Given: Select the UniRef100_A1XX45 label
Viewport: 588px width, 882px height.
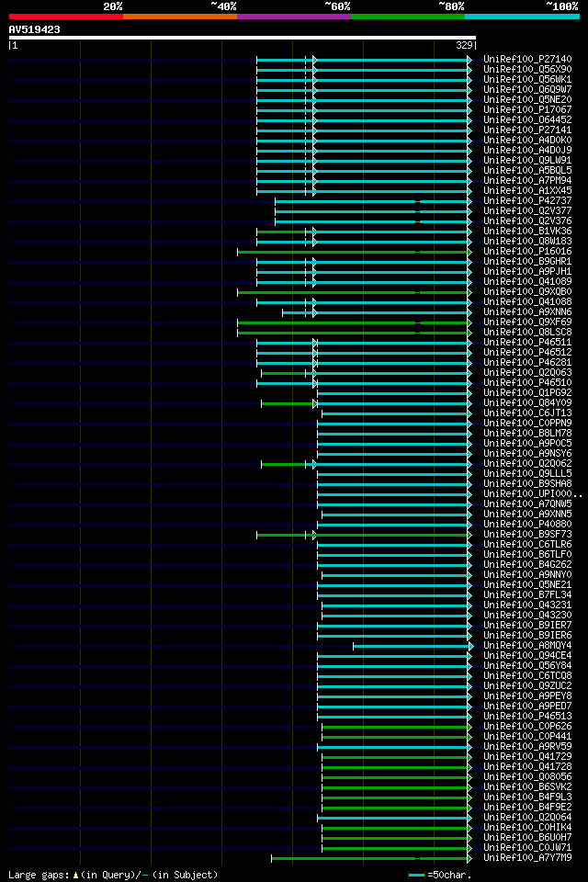Looking at the screenshot, I should 527,191.
